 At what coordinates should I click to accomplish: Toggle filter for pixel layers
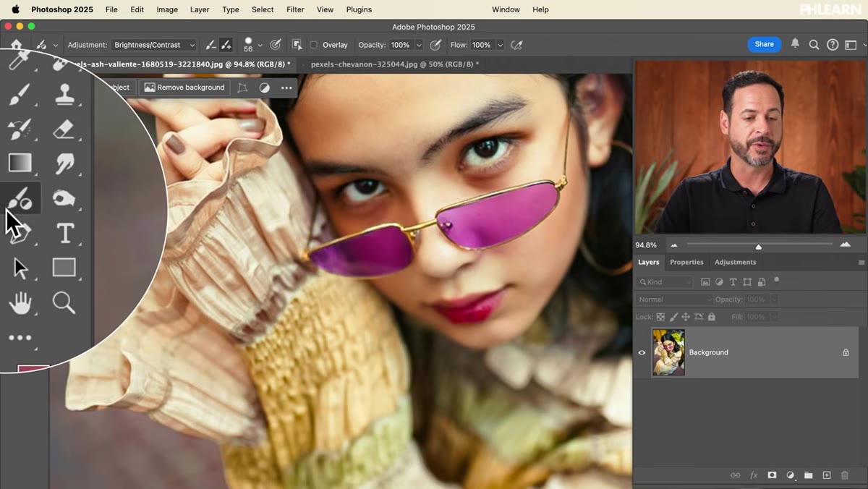705,282
